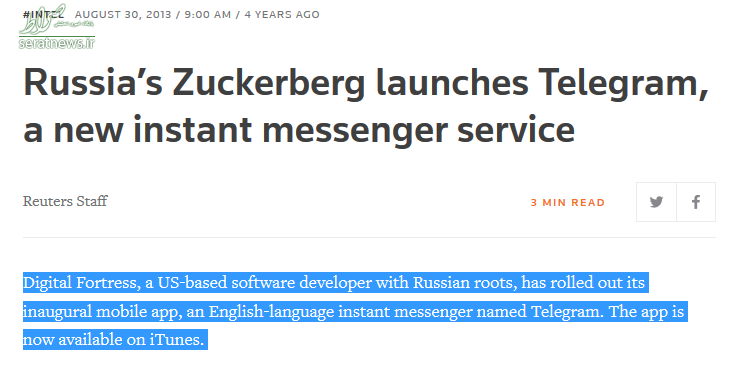The image size is (737, 376).
Task: Click the horizontal divider below the byline
Action: [369, 237]
